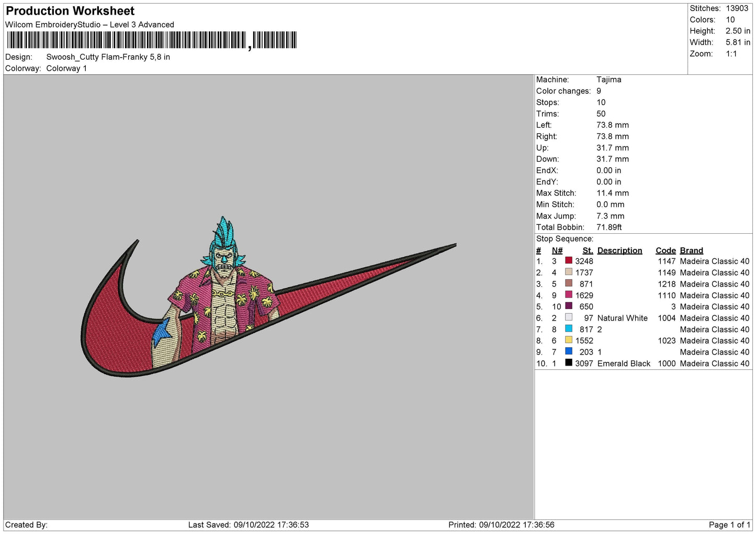Click the Stitches value 13903

[x=737, y=8]
